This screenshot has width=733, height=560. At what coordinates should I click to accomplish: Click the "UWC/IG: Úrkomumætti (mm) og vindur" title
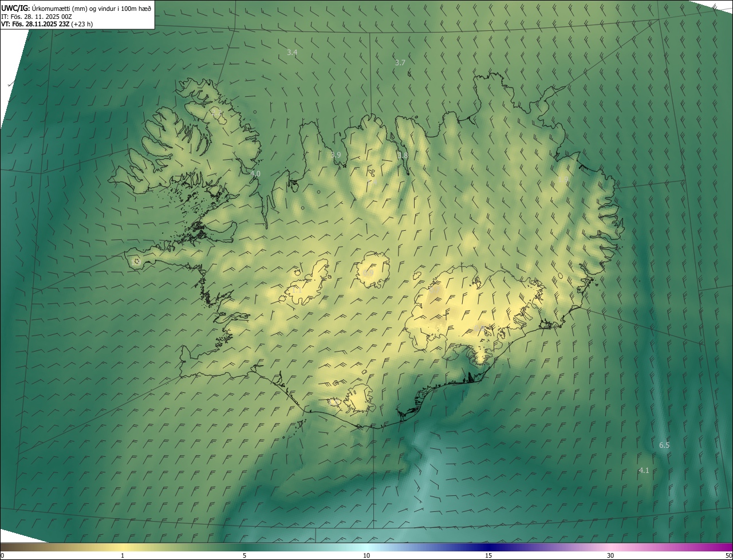point(76,8)
